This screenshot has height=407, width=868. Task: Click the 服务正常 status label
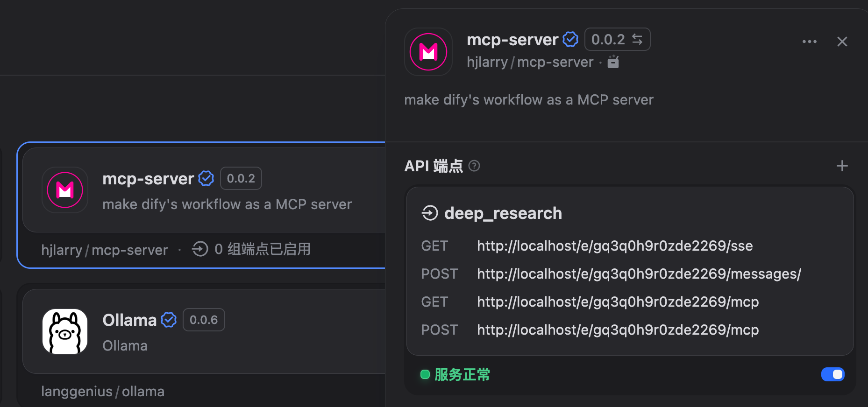pos(462,374)
